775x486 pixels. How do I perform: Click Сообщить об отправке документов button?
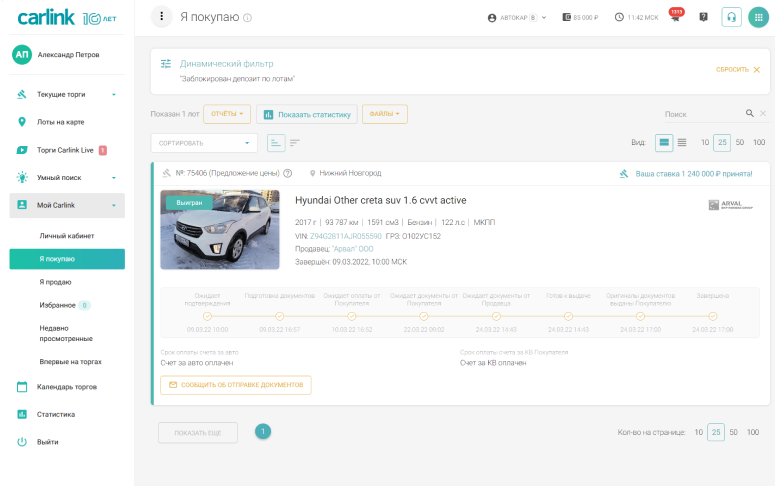[x=236, y=385]
